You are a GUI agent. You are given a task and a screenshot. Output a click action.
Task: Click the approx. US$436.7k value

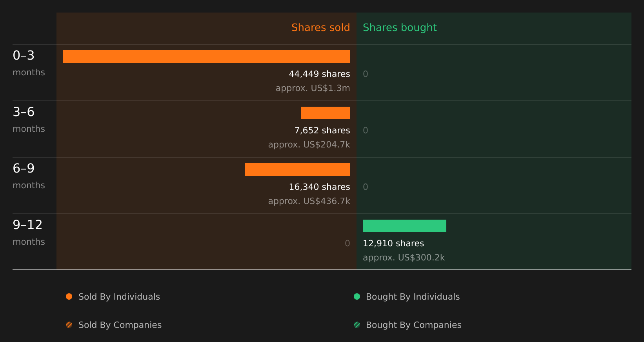point(309,201)
